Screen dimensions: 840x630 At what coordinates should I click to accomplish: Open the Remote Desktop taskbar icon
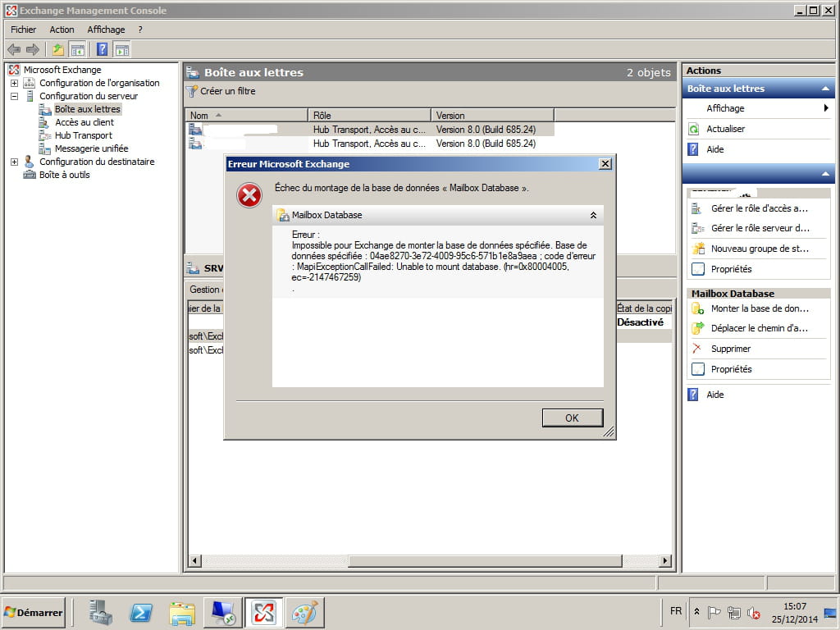[223, 612]
